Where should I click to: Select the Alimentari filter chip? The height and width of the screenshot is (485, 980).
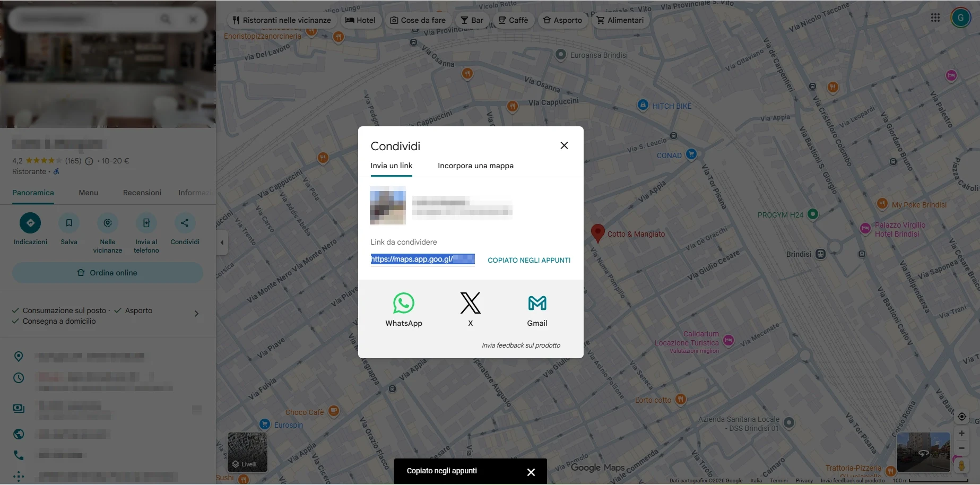tap(620, 20)
